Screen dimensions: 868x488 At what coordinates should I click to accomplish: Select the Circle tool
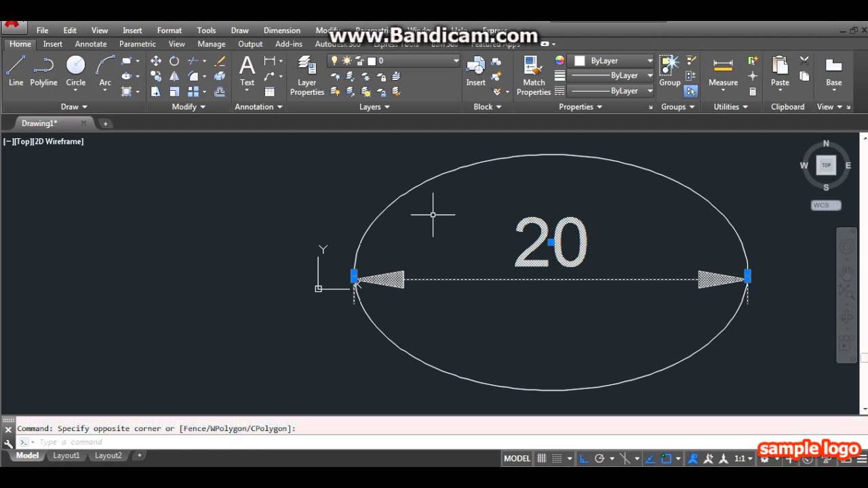(x=76, y=71)
